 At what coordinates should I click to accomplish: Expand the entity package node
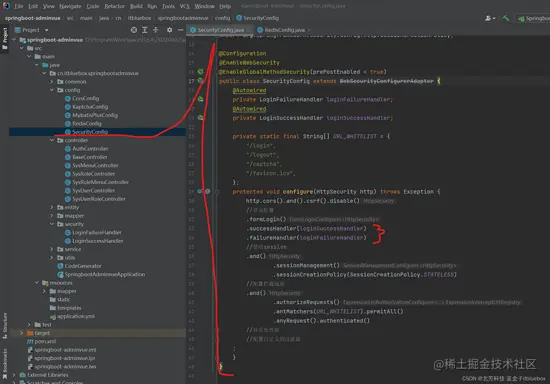[52, 207]
